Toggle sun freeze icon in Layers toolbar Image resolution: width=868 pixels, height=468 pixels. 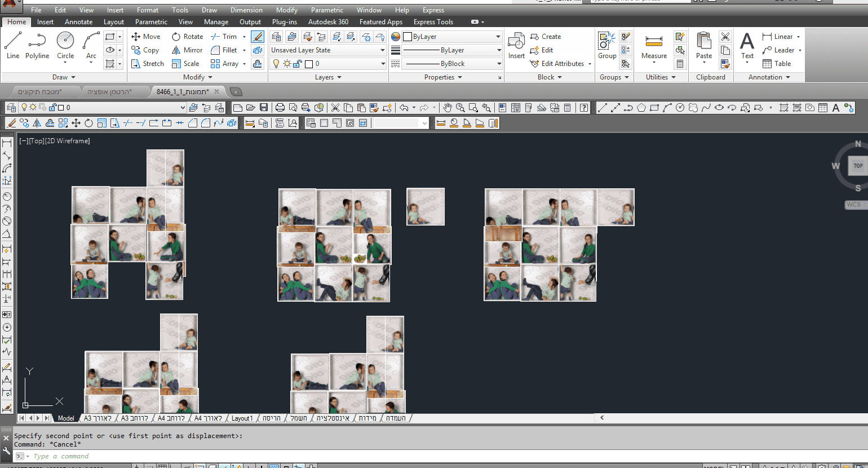(33, 107)
